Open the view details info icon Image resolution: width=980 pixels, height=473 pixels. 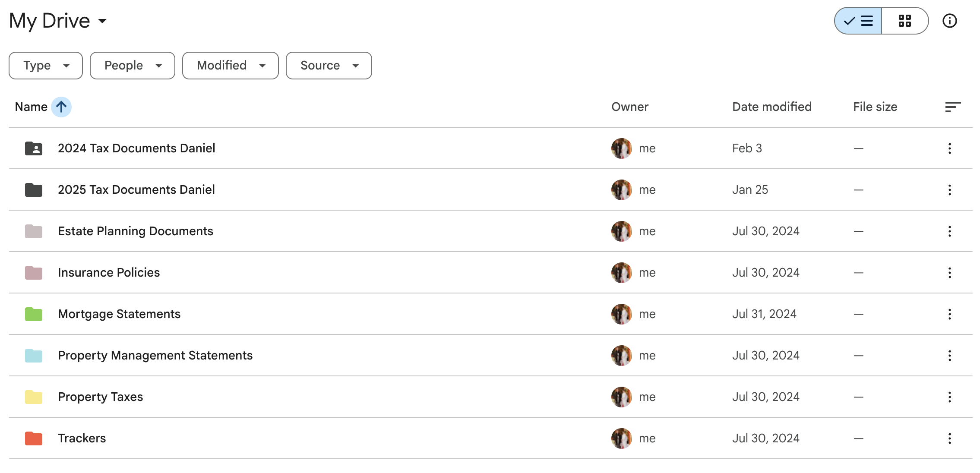pyautogui.click(x=949, y=21)
